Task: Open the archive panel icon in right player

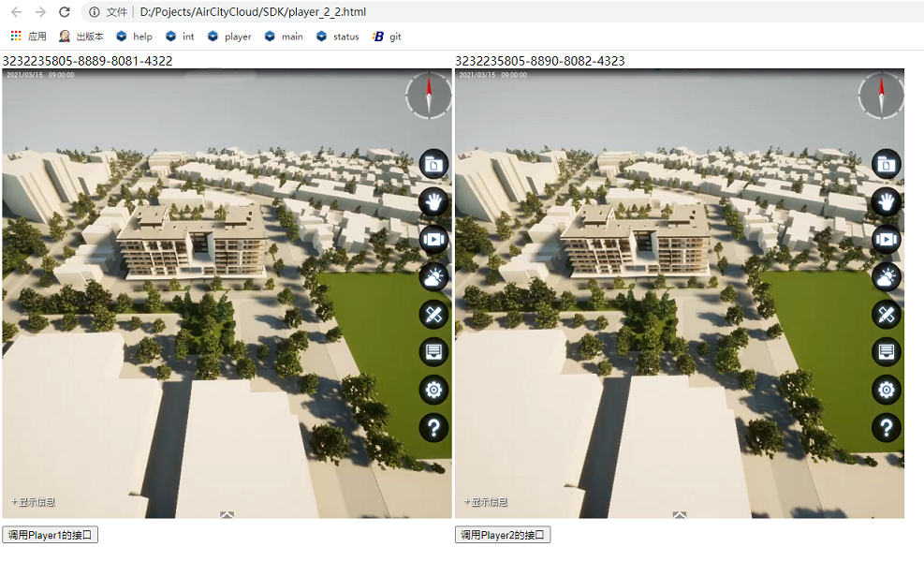Action: click(886, 352)
